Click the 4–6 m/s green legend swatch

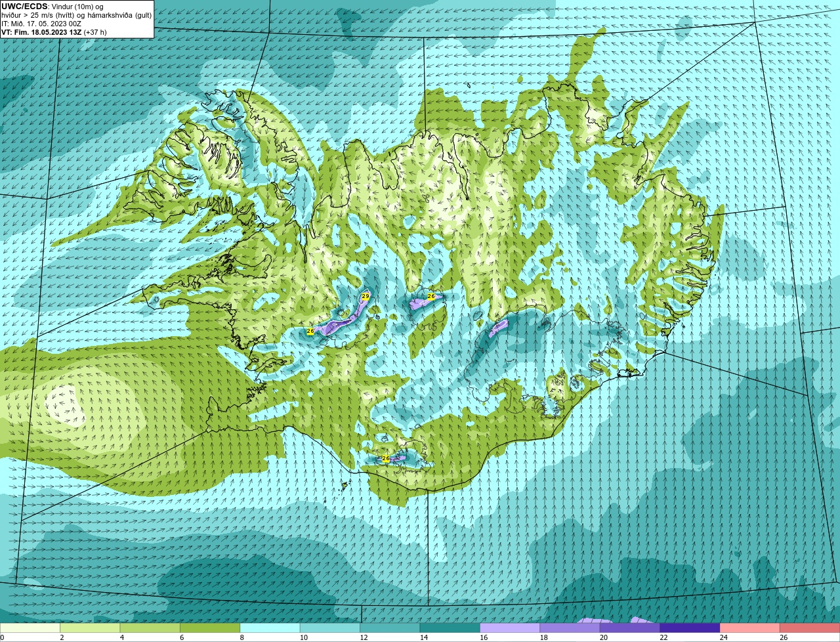tap(150, 628)
